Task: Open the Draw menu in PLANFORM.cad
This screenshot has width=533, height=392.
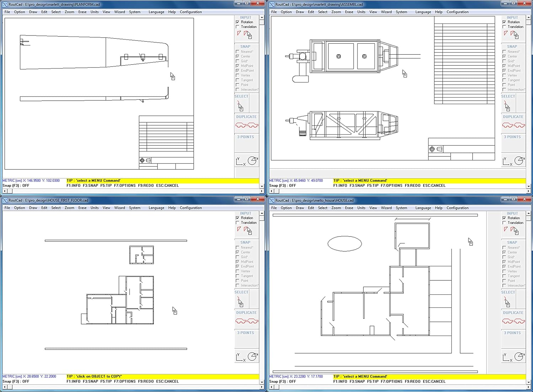Action: [x=33, y=12]
